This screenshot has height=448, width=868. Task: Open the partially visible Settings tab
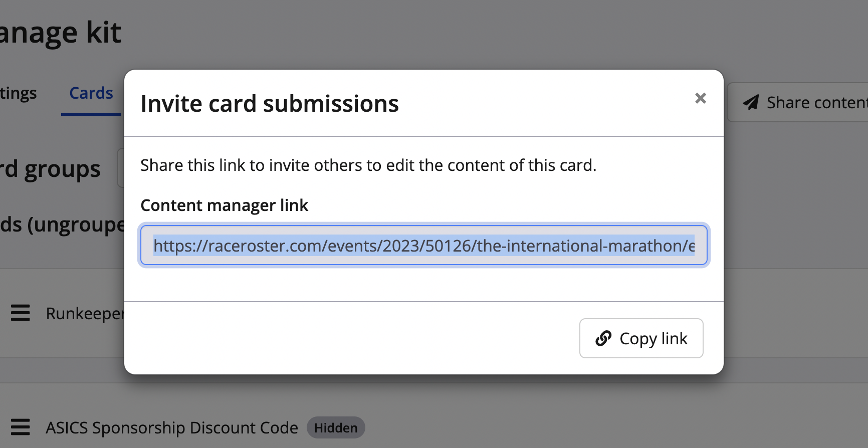tap(18, 93)
